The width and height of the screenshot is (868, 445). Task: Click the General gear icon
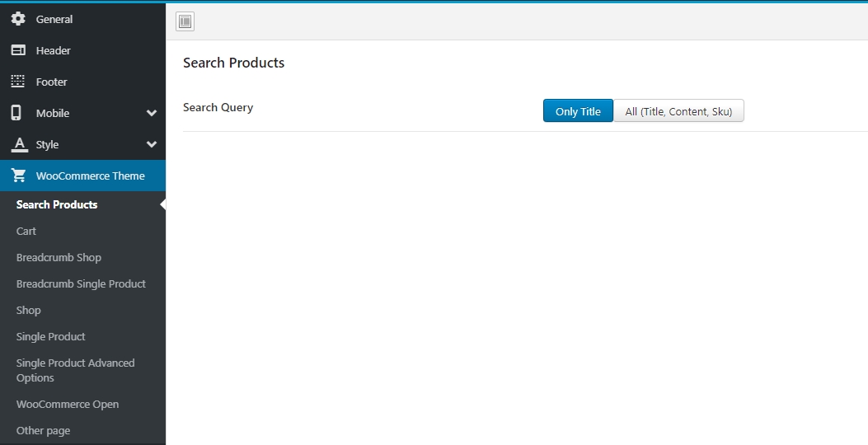click(x=18, y=19)
